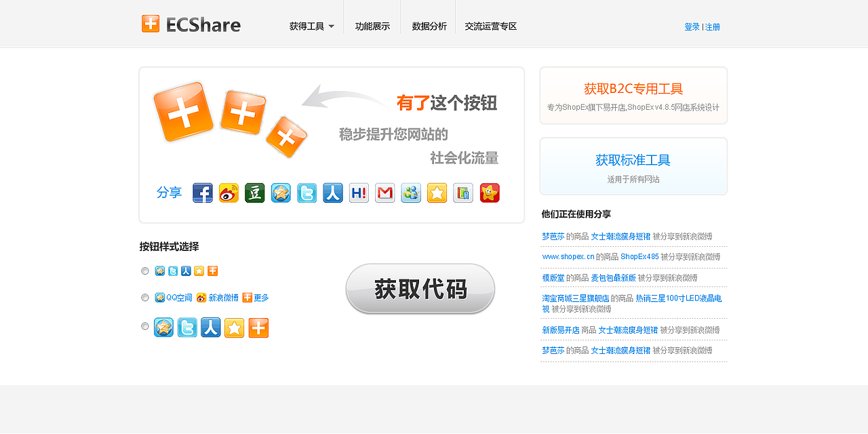This screenshot has height=434, width=868.
Task: Click the 更多 link in second style option
Action: pos(261,298)
